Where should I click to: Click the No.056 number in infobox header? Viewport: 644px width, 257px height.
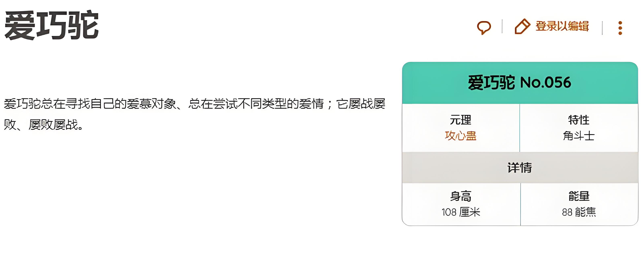click(546, 83)
